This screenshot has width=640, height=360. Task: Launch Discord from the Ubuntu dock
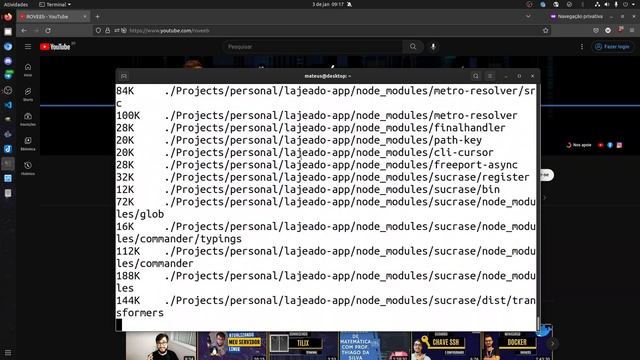point(8,61)
